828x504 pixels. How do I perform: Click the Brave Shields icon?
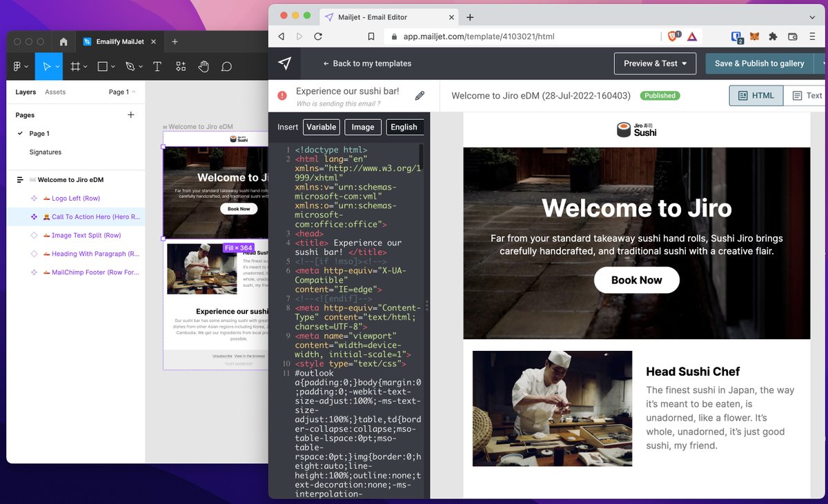[x=674, y=36]
